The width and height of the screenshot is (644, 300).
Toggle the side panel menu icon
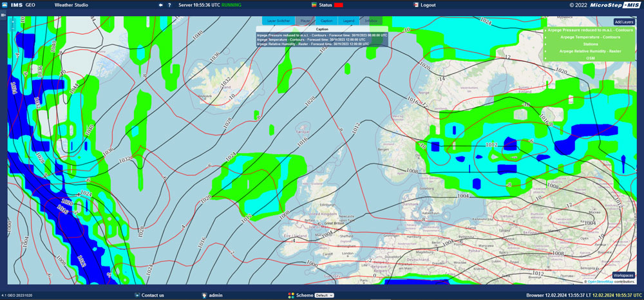pyautogui.click(x=3, y=15)
